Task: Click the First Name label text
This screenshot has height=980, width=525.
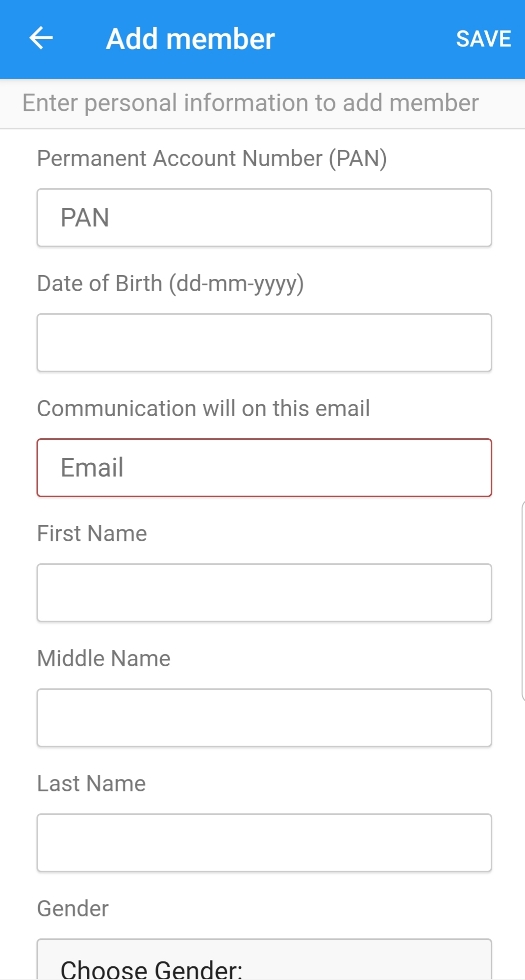Action: 92,533
